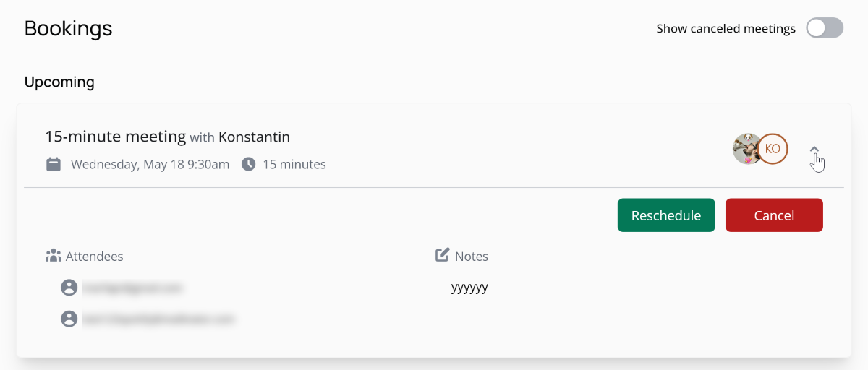
Task: Click the Show canceled meetings label
Action: coord(726,29)
